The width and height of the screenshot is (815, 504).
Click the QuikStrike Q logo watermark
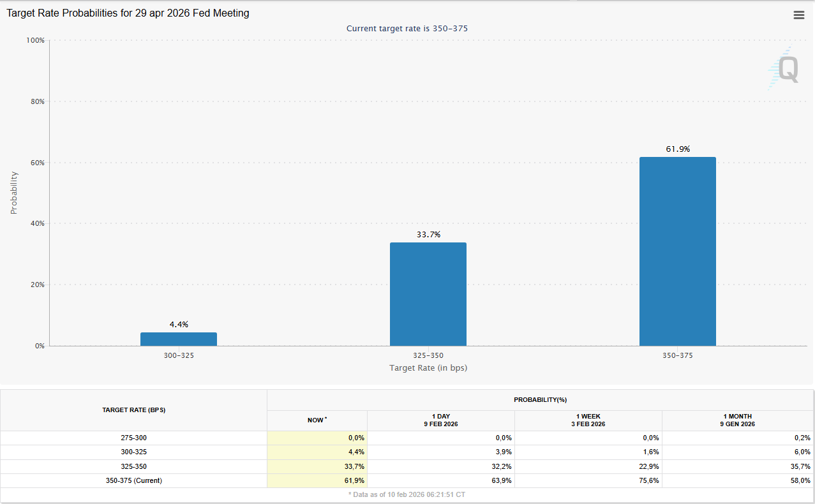782,68
